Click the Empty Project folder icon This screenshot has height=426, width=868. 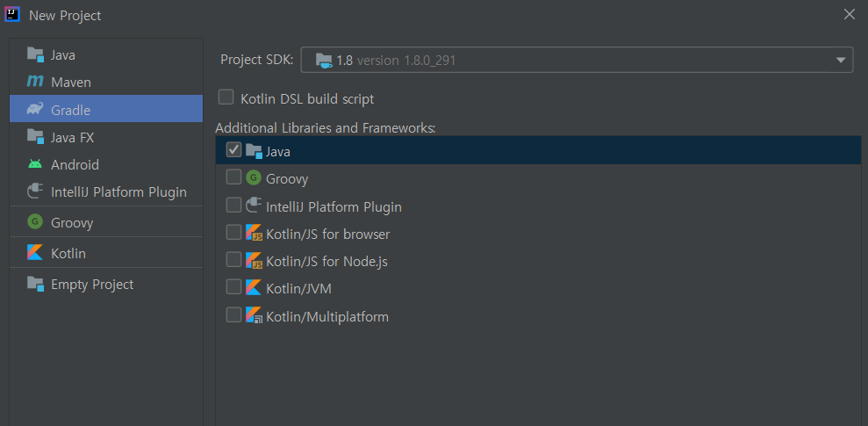[35, 285]
